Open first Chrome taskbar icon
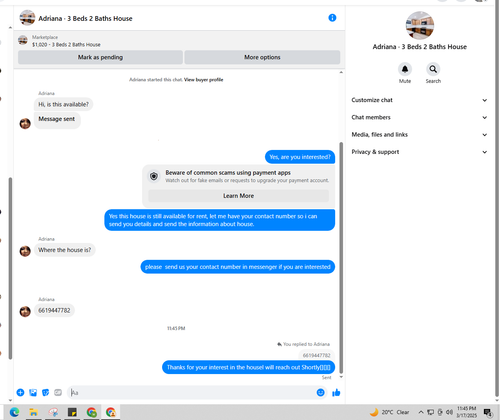Image resolution: width=500 pixels, height=420 pixels. 91,412
